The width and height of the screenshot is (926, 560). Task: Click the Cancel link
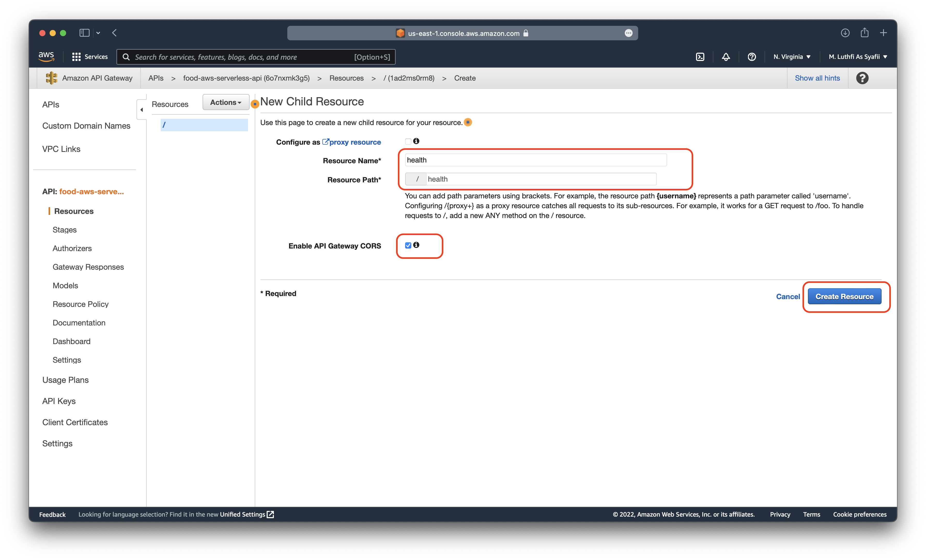[788, 297]
